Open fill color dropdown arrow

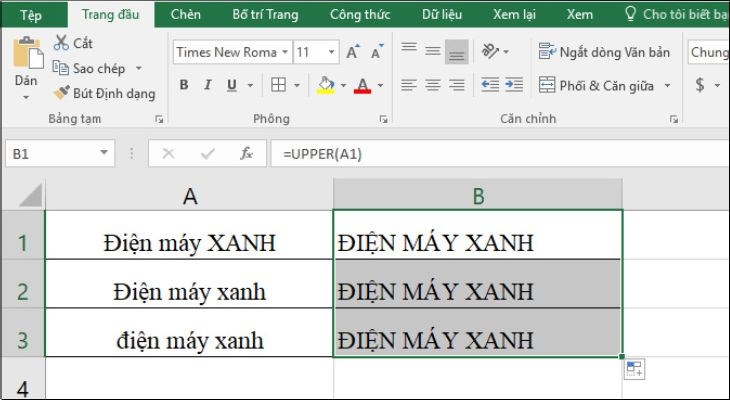pyautogui.click(x=343, y=85)
